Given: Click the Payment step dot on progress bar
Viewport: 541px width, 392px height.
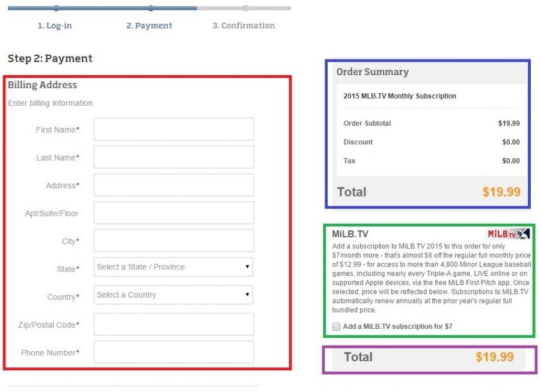Looking at the screenshot, I should coord(151,8).
